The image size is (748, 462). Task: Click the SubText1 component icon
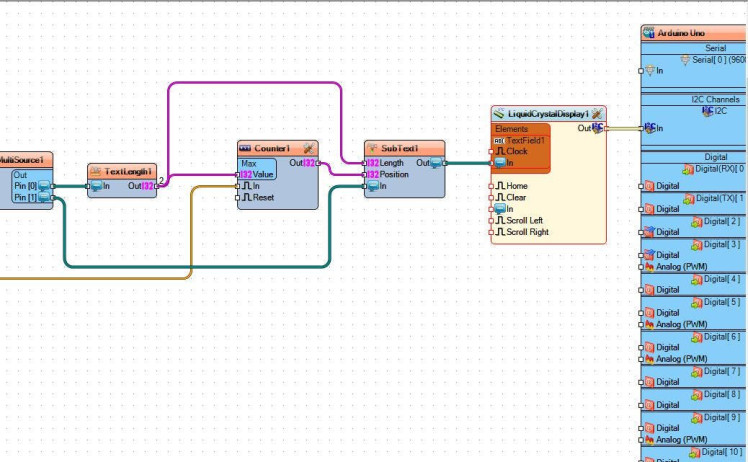pos(373,148)
